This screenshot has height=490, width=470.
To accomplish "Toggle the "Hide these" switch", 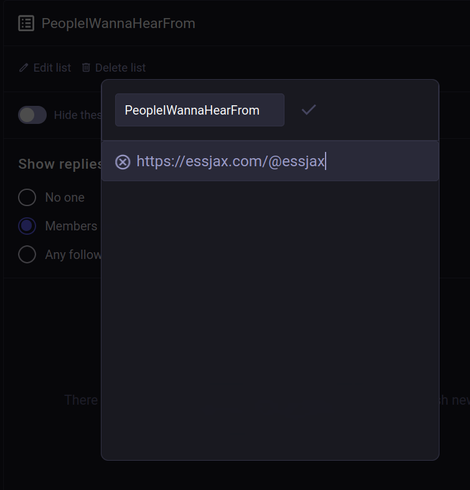I will pyautogui.click(x=32, y=115).
